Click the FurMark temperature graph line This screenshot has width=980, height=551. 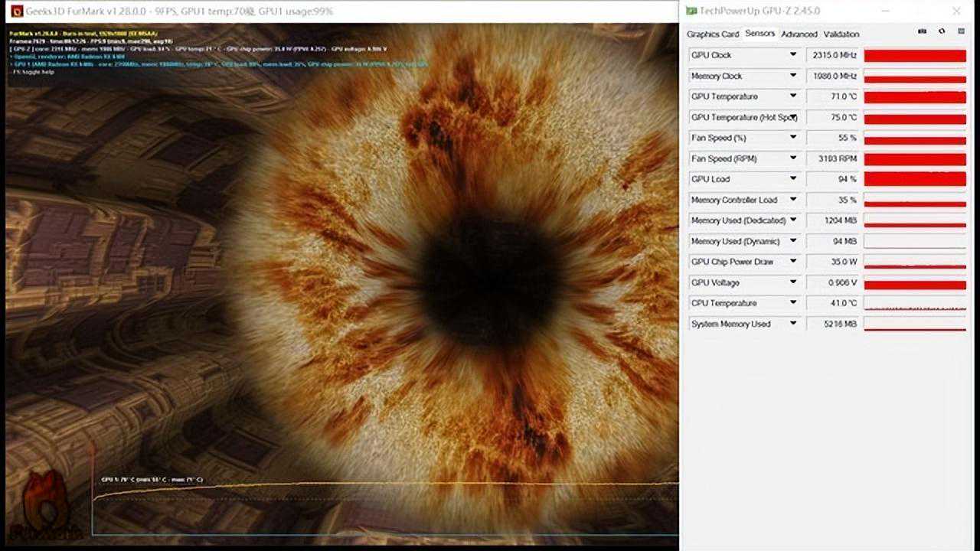(383, 484)
